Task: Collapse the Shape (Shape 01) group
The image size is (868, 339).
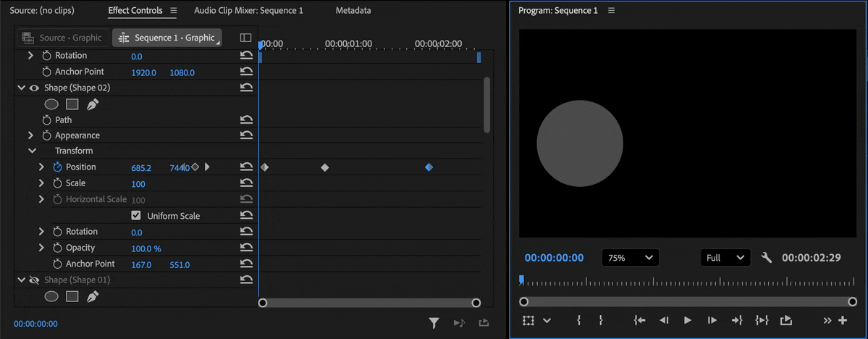Action: [21, 280]
